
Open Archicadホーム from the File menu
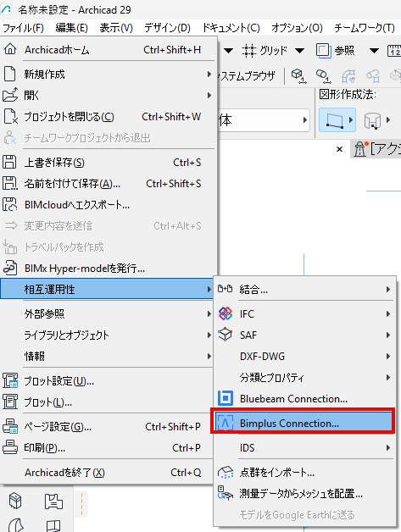(x=108, y=50)
